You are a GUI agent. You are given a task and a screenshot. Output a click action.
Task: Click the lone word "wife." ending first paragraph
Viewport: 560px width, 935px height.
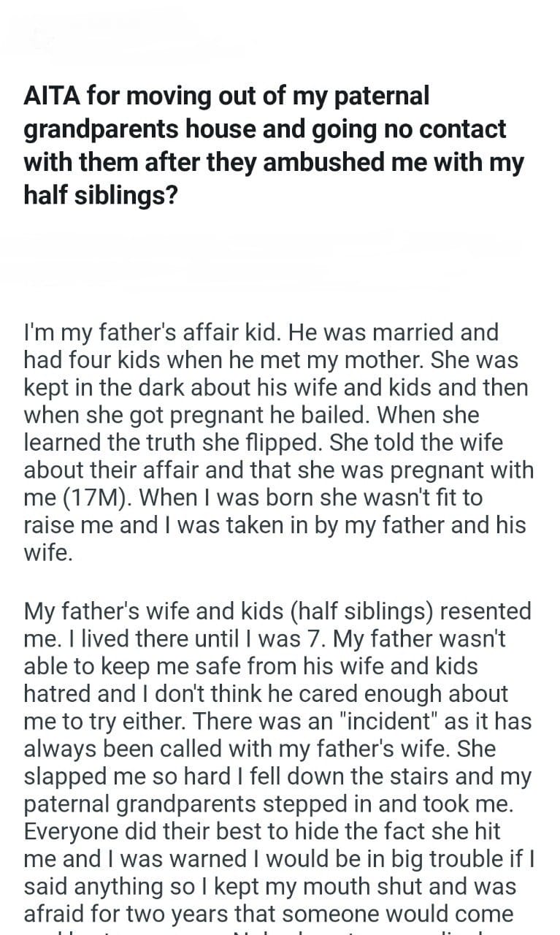(x=48, y=553)
